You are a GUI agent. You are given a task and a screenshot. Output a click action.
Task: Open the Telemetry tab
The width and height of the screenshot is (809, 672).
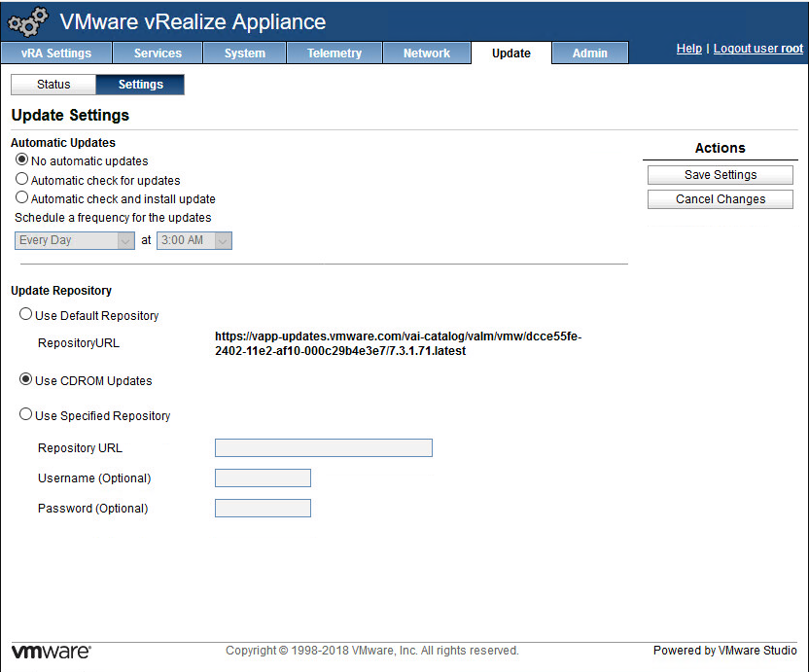[334, 53]
